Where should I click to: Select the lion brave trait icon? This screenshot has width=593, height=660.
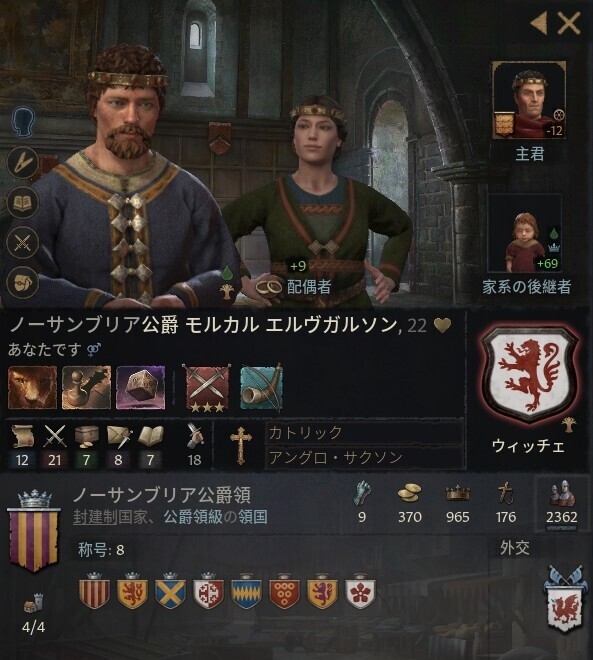tap(32, 387)
